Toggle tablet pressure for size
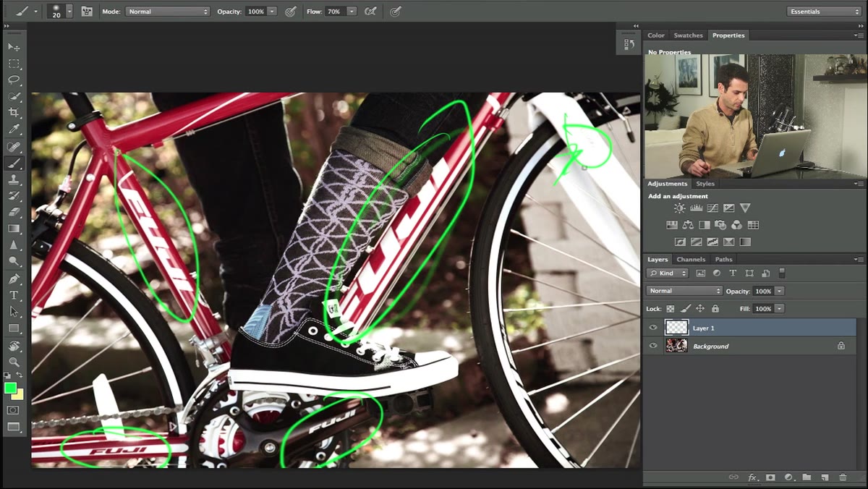Screen dimensions: 868x489 395,12
